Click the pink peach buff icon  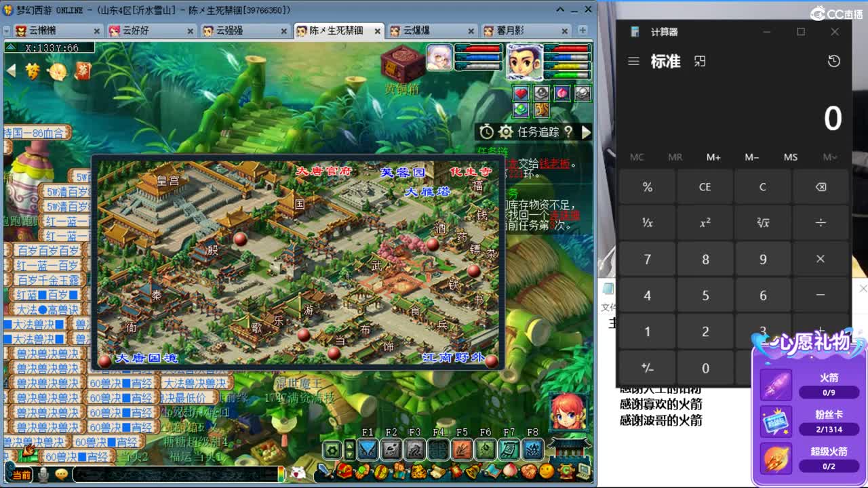(x=561, y=93)
